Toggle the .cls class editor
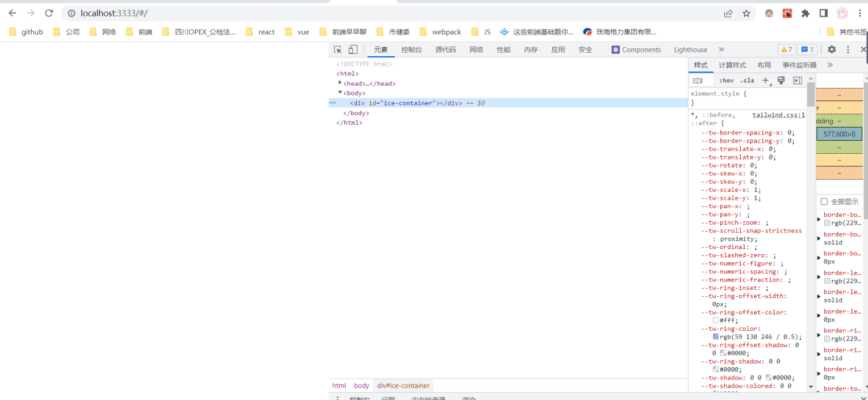 click(x=747, y=81)
